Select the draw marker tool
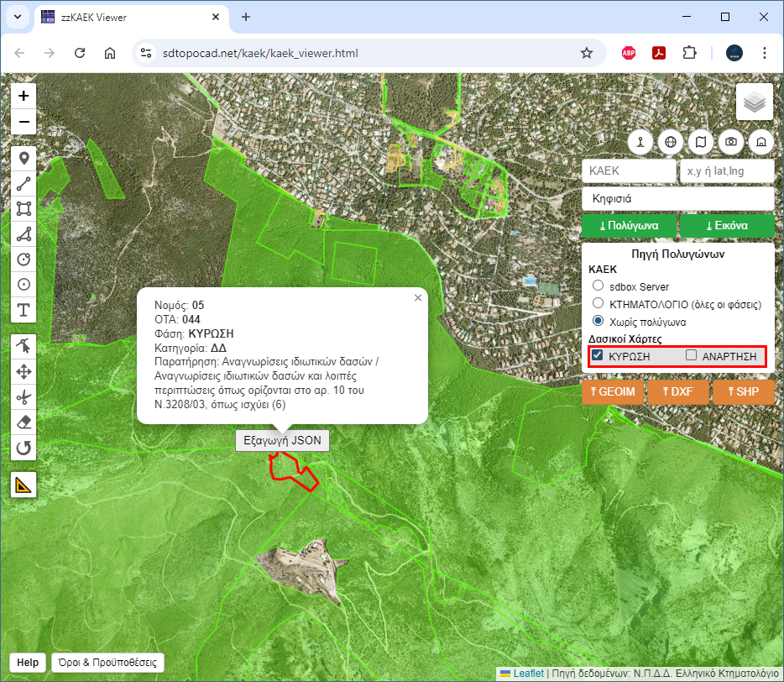 (x=24, y=158)
